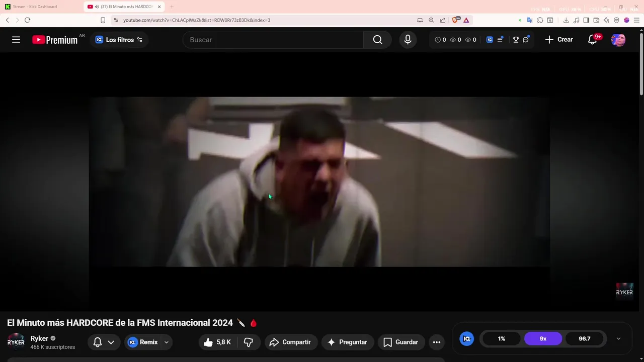
Task: Open the Los filtros panel
Action: (x=119, y=40)
